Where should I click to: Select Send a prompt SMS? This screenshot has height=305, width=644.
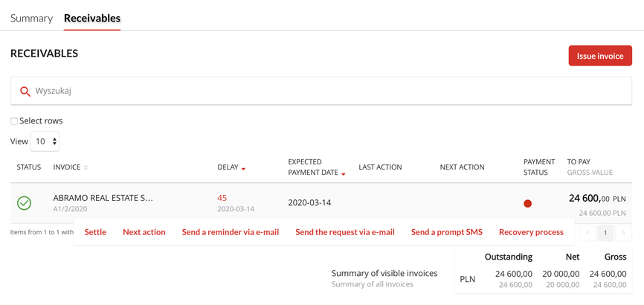tap(447, 232)
